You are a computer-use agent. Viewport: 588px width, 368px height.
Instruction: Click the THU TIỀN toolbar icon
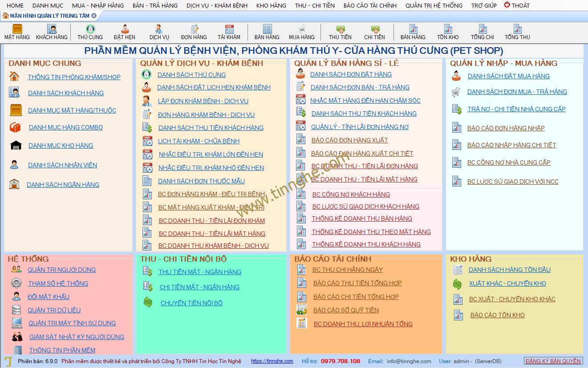(x=340, y=30)
